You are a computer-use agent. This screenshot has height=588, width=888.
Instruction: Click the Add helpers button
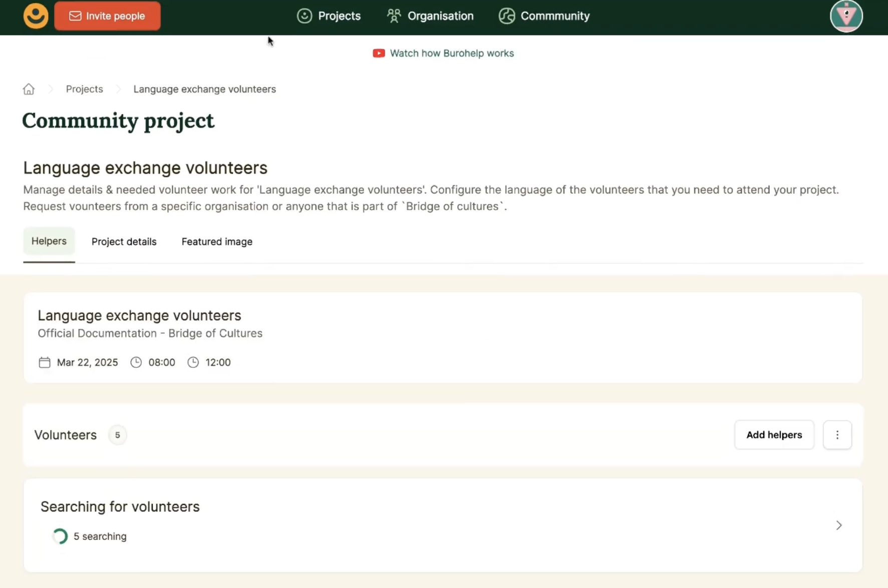click(774, 435)
